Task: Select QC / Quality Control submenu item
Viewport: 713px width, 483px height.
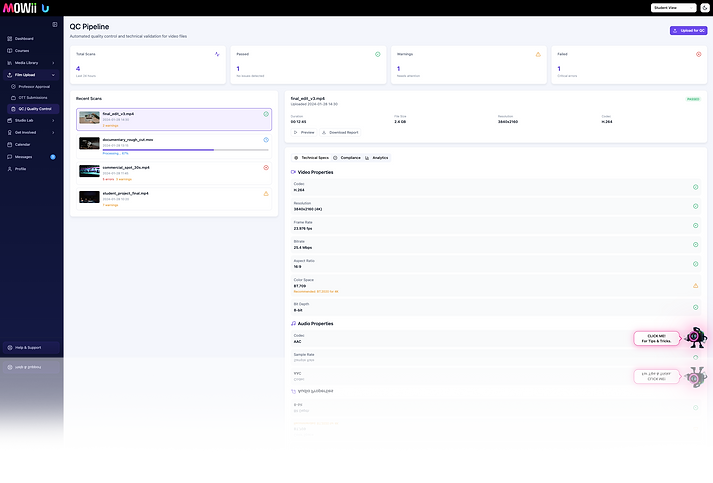Action: pyautogui.click(x=33, y=109)
